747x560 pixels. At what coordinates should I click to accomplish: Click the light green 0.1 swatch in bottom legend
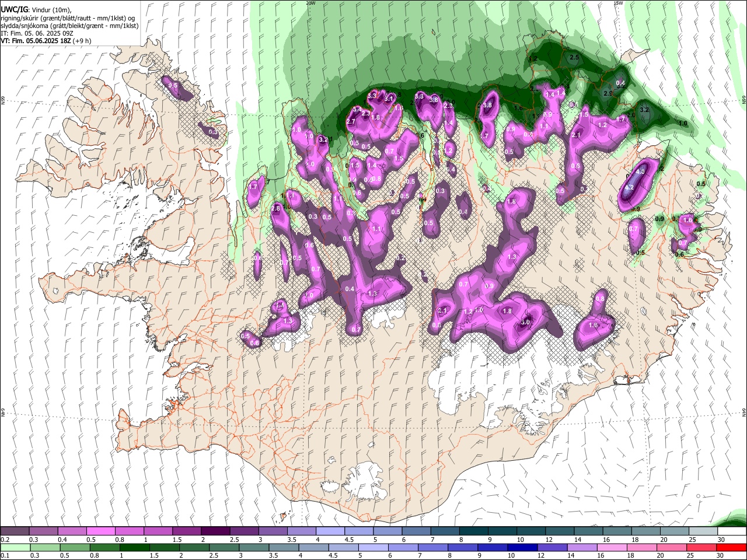click(x=15, y=547)
